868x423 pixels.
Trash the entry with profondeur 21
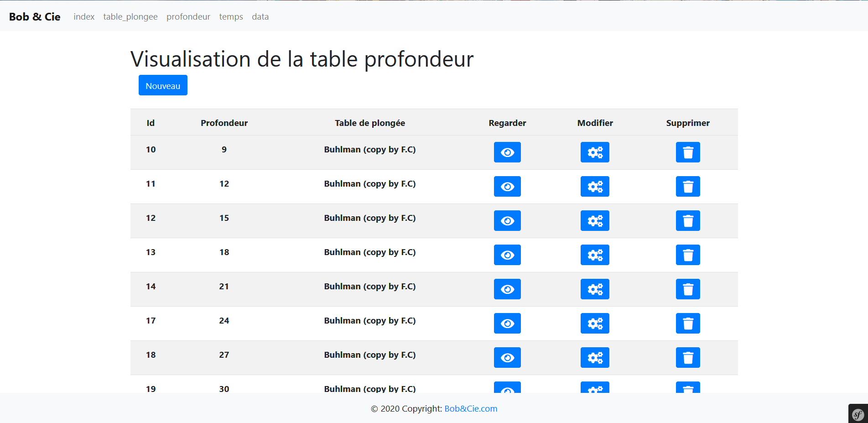[x=688, y=289]
